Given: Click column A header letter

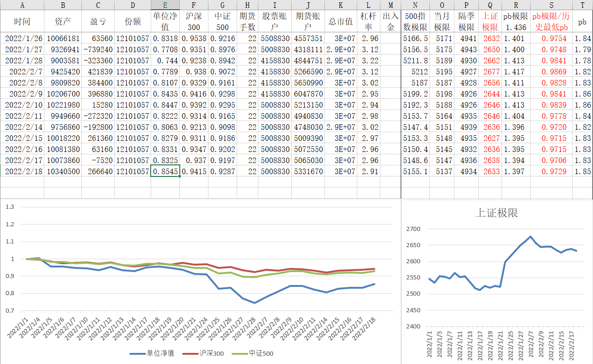Looking at the screenshot, I should pyautogui.click(x=22, y=5).
